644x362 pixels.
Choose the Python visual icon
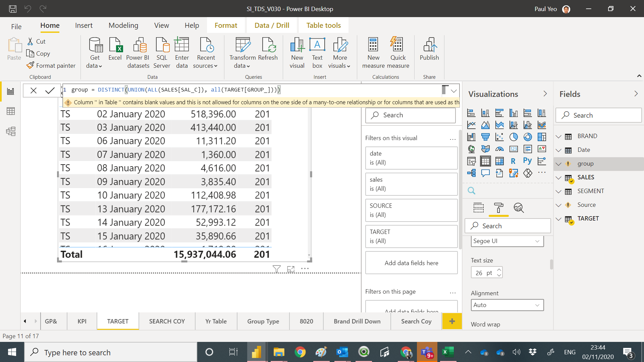[528, 161]
